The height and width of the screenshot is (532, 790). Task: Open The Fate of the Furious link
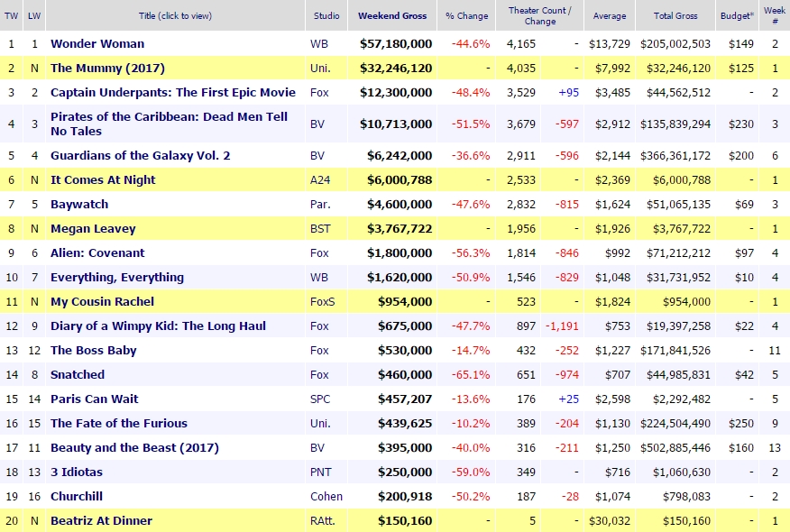pos(118,424)
